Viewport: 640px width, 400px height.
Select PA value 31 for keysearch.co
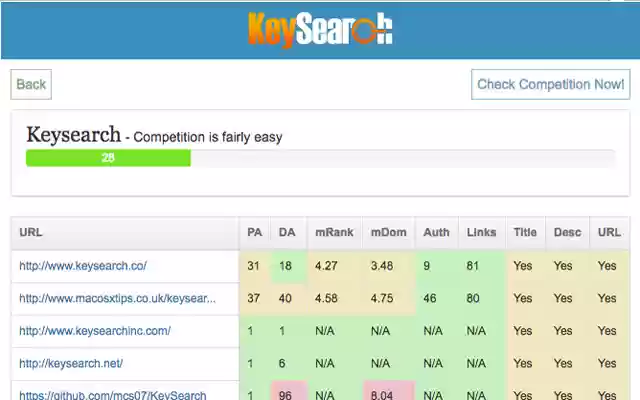point(255,266)
